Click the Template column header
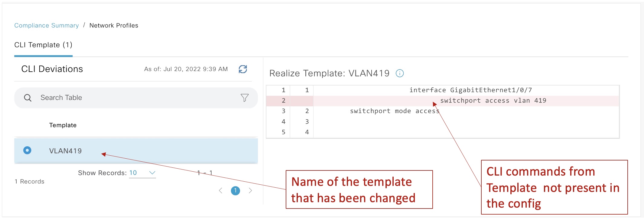 click(63, 125)
